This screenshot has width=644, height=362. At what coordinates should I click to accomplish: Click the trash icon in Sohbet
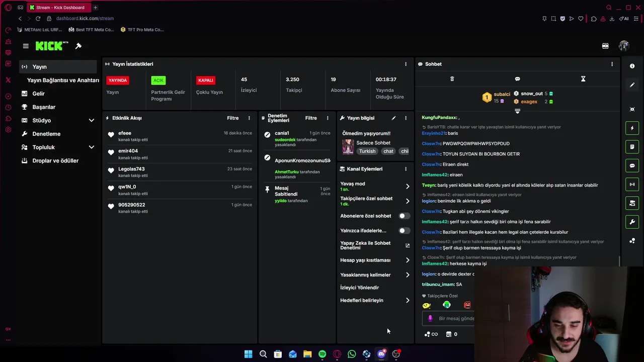452,79
